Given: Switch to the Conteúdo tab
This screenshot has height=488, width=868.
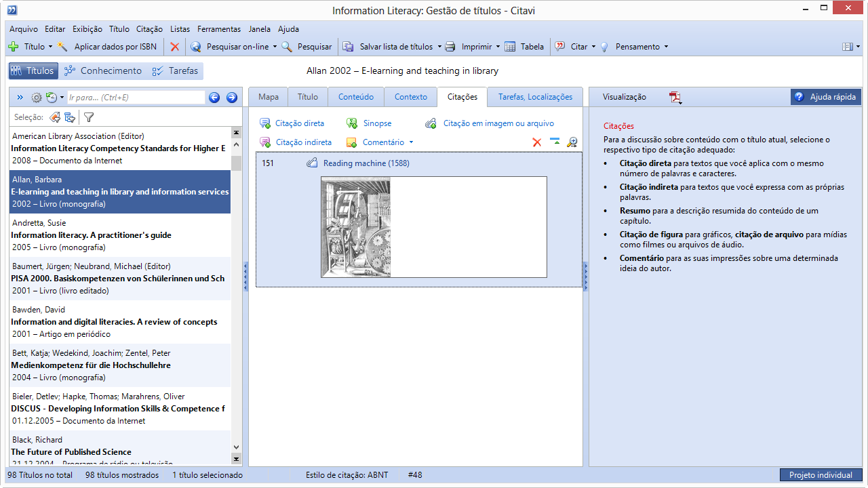Looking at the screenshot, I should click(356, 97).
